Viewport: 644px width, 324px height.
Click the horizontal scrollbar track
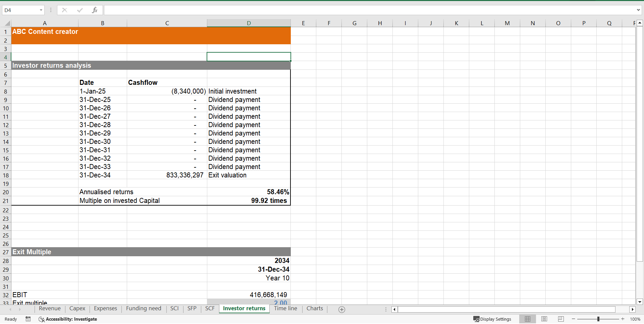(513, 310)
